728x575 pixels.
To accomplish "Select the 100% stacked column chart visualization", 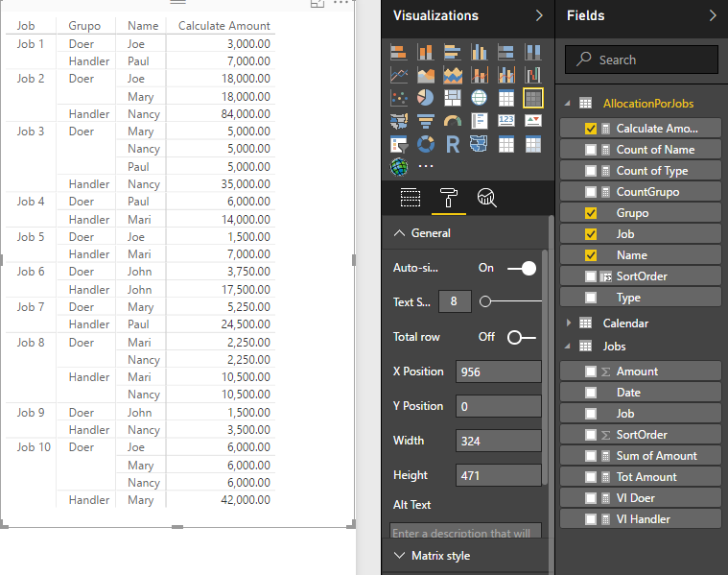I will click(533, 52).
